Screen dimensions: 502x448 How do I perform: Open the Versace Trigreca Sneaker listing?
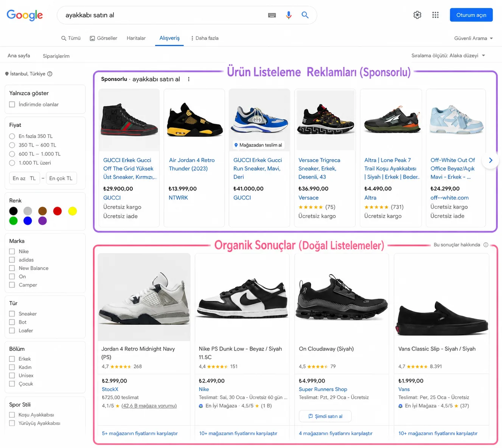tap(319, 169)
